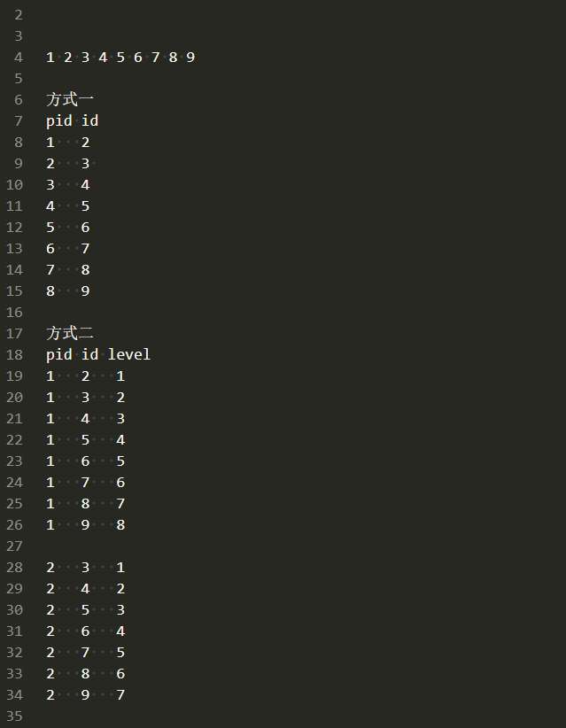Click line number 4 in the gutter
Screen dimensions: 566x728
18,57
